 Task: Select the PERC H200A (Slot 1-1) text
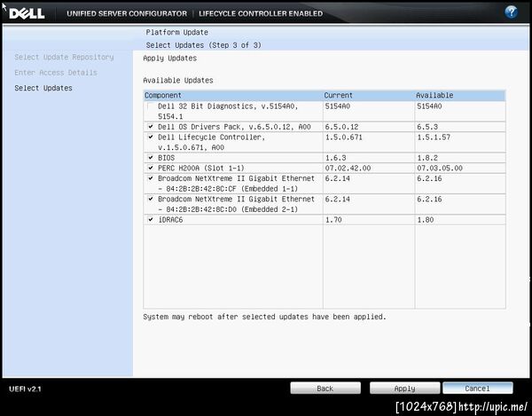coord(201,168)
